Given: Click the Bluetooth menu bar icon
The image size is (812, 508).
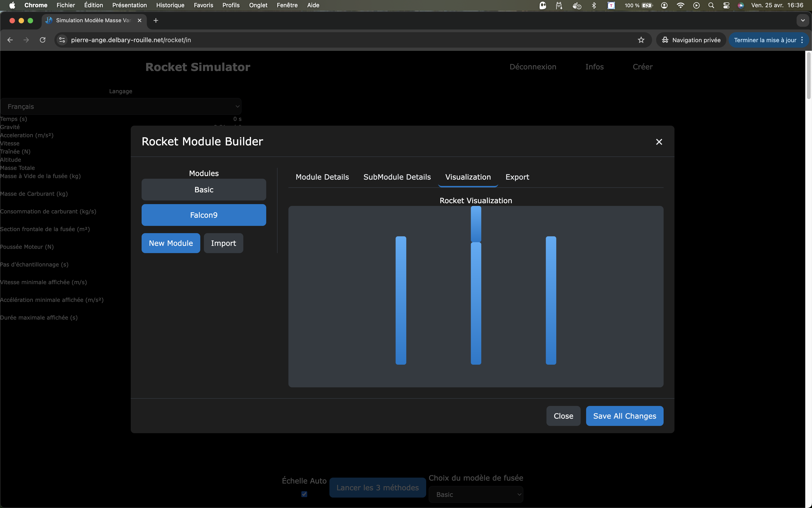Looking at the screenshot, I should pyautogui.click(x=594, y=5).
